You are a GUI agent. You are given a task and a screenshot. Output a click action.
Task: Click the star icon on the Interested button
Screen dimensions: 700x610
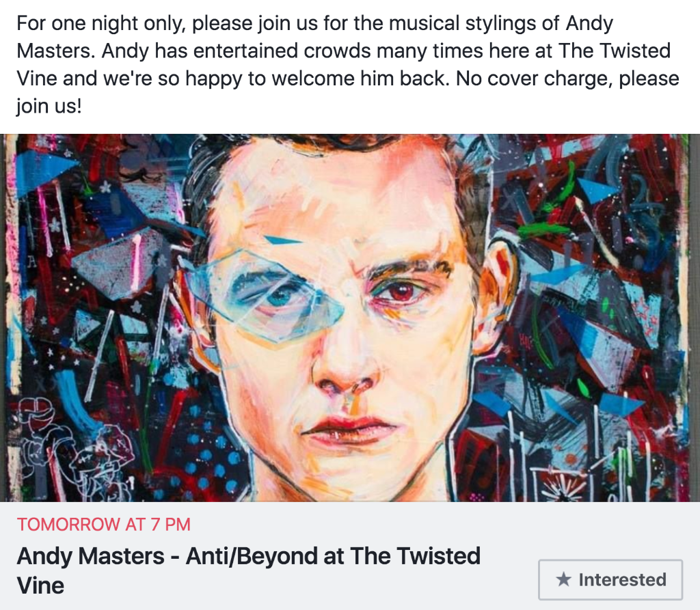pyautogui.click(x=563, y=580)
